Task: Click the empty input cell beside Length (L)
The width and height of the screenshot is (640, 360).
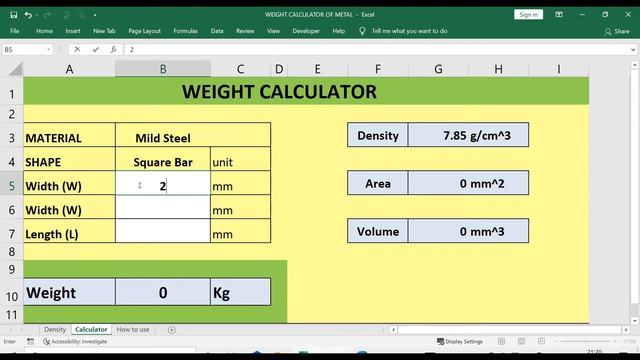Action: coord(163,231)
